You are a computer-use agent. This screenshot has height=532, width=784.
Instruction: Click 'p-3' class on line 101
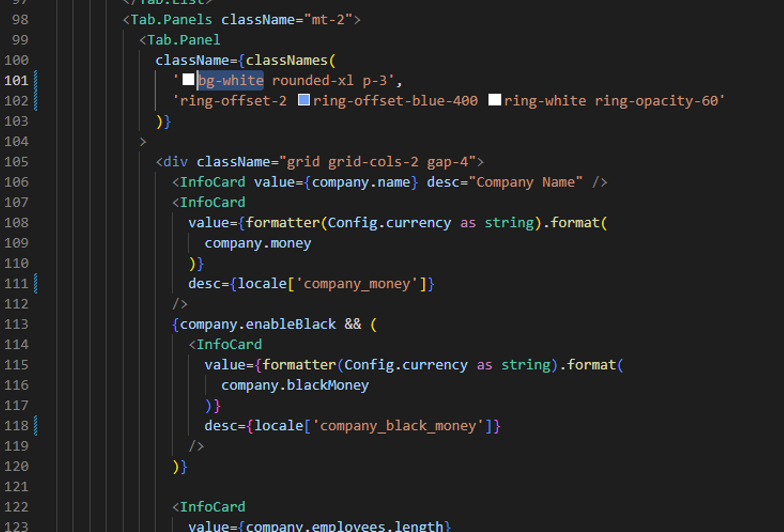pyautogui.click(x=374, y=80)
